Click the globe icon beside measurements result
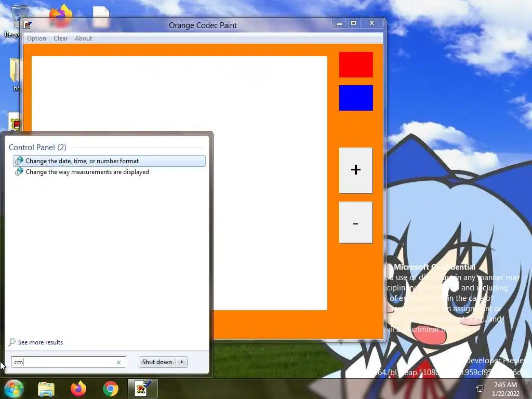 [x=19, y=171]
